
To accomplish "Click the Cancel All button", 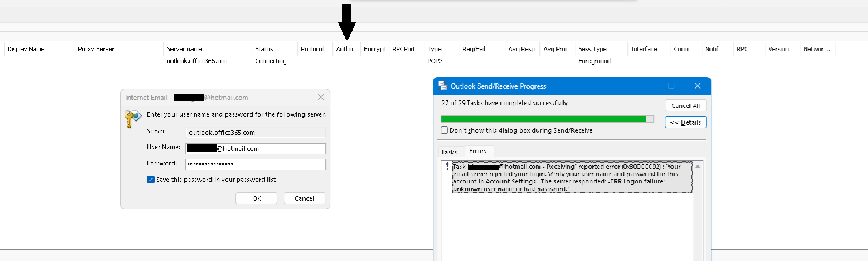I will coord(685,106).
